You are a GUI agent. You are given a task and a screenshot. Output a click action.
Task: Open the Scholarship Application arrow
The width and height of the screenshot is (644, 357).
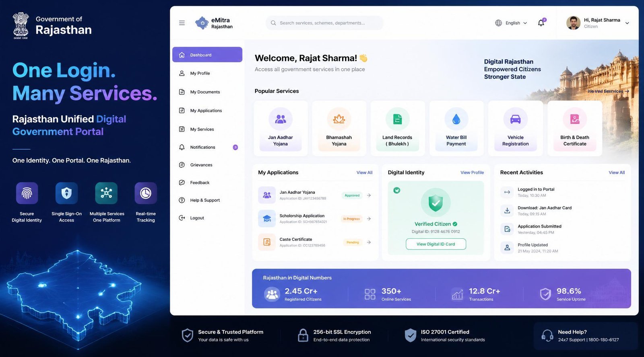[x=369, y=219]
